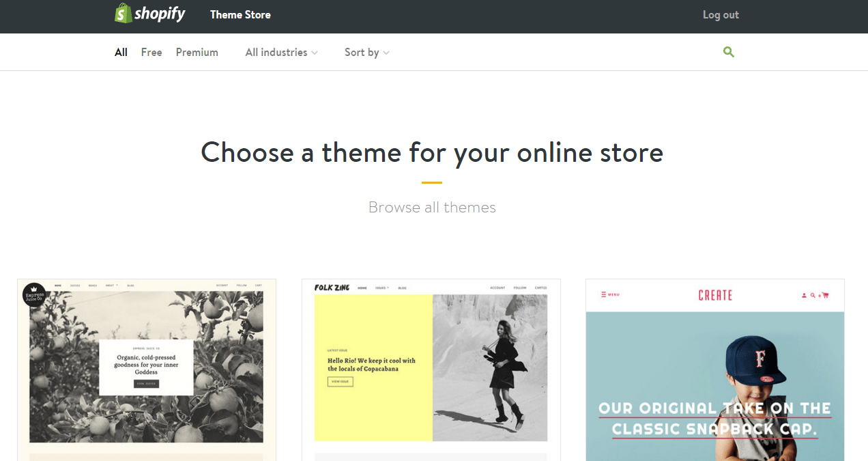Image resolution: width=868 pixels, height=461 pixels.
Task: Click the cart icon in the Create theme preview
Action: click(x=825, y=295)
